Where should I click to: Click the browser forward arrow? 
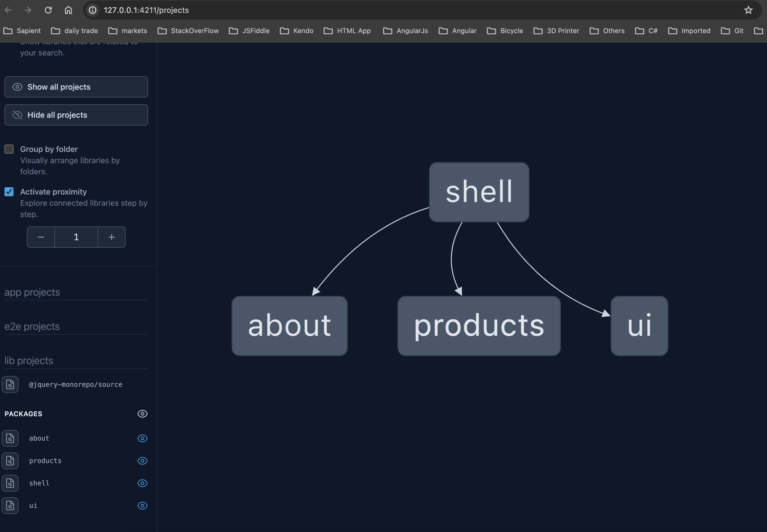click(x=28, y=10)
